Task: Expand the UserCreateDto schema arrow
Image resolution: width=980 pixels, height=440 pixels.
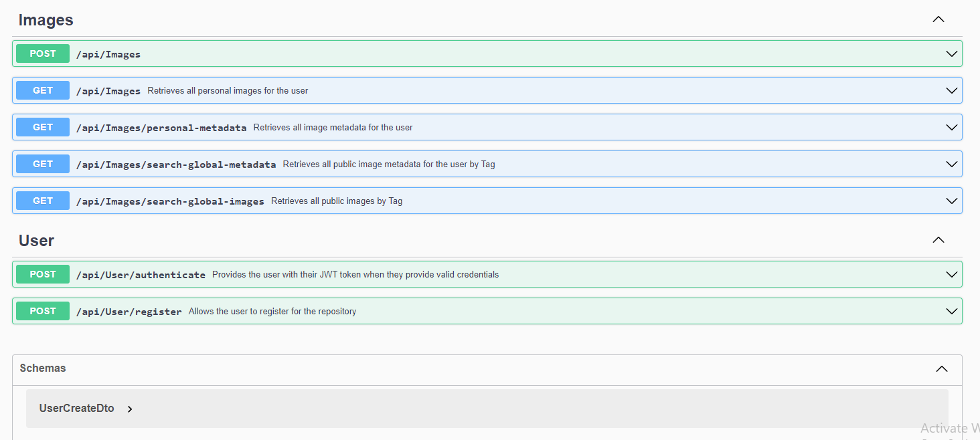Action: coord(130,409)
